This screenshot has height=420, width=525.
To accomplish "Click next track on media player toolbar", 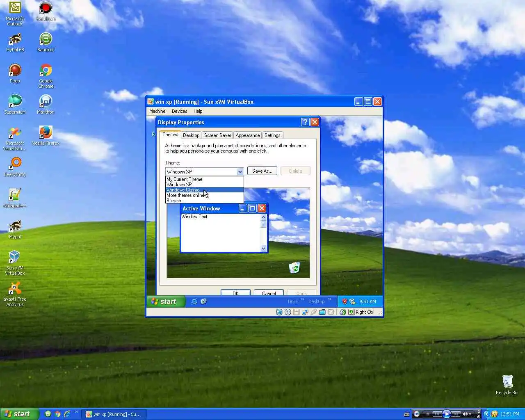I will 456,414.
